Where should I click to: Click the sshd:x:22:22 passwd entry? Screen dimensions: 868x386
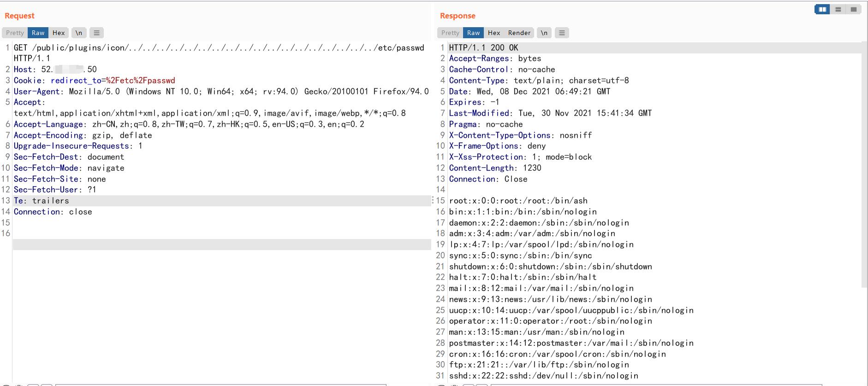coord(544,376)
